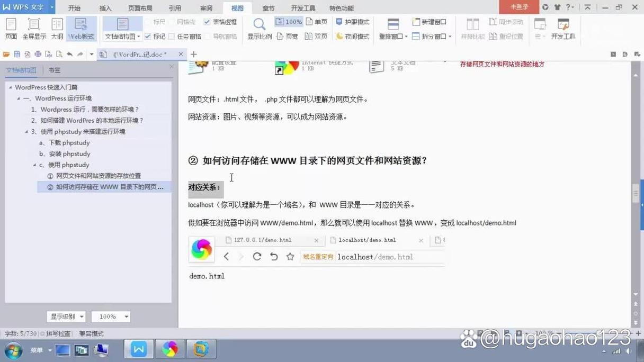
Task: Open the 引用 ribbon tab
Action: click(175, 8)
